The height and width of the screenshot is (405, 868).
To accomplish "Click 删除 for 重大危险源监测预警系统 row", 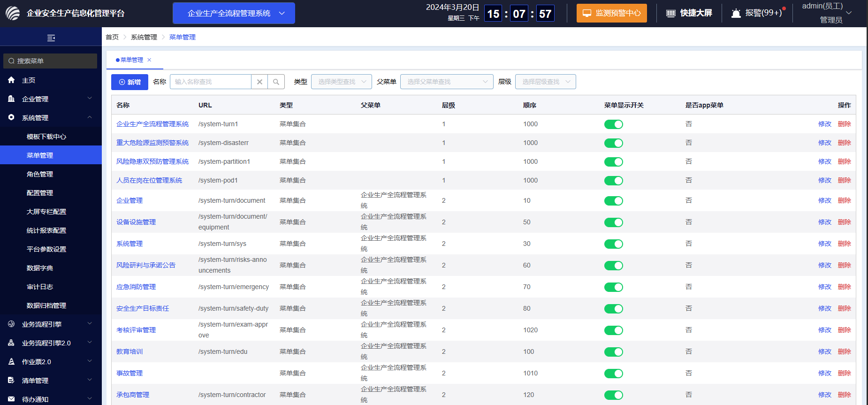I will pyautogui.click(x=844, y=143).
